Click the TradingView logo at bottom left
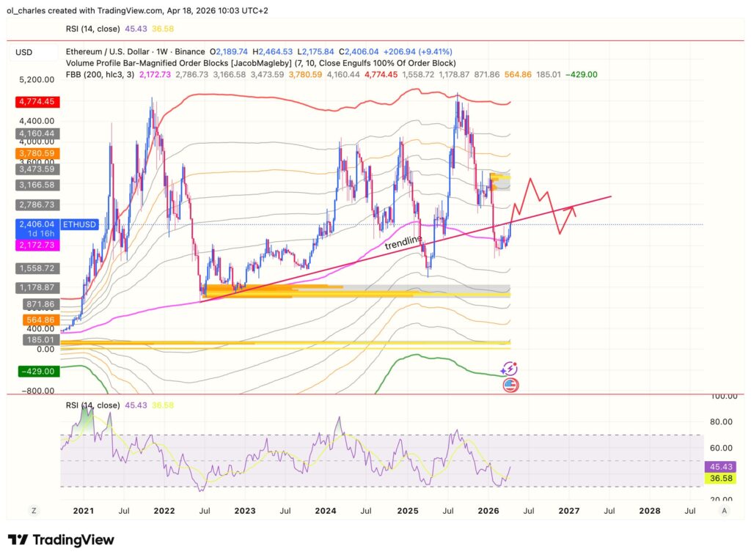751x560 pixels. pos(62,540)
